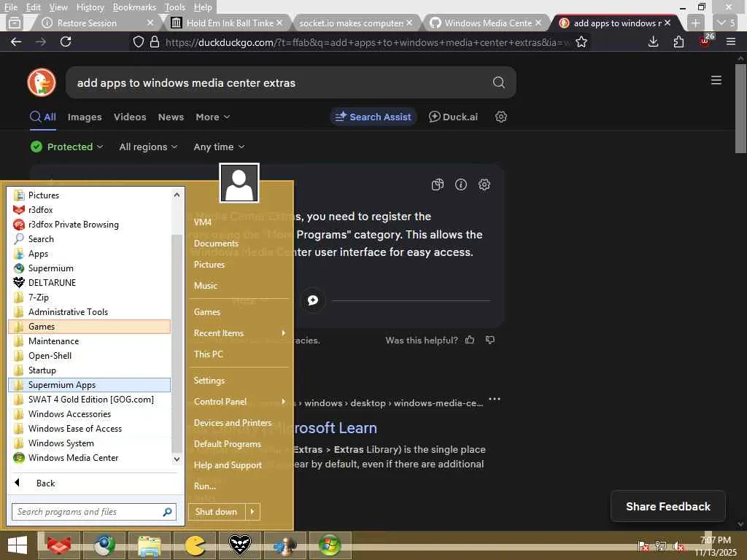Open the Any time filter dropdown

(219, 147)
